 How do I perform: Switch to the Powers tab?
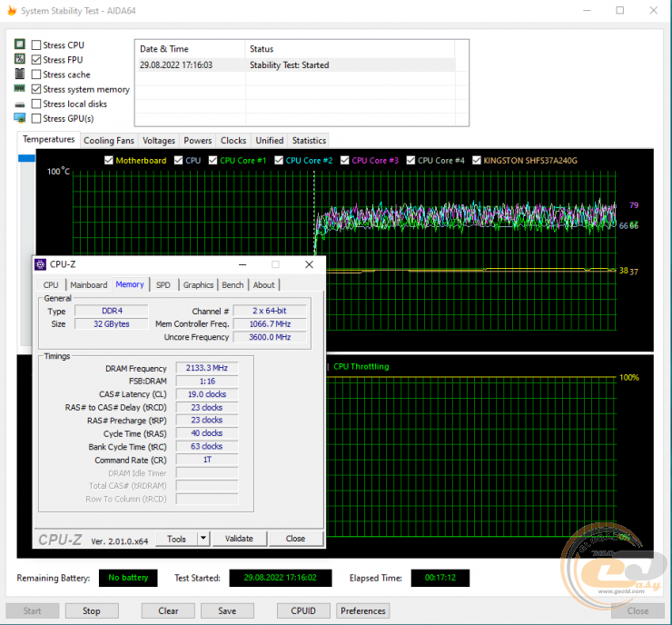(198, 141)
